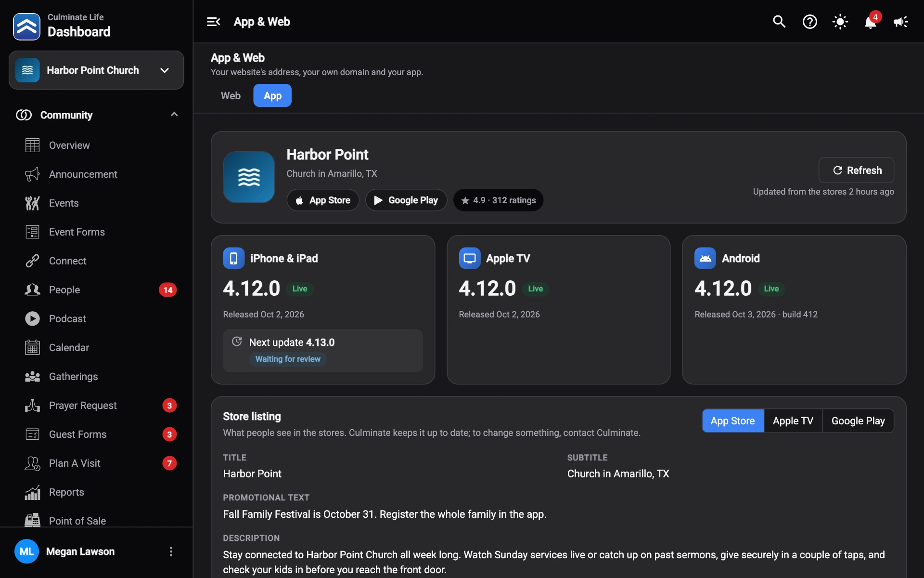
Task: Click the Reports chart icon in sidebar
Action: (32, 492)
